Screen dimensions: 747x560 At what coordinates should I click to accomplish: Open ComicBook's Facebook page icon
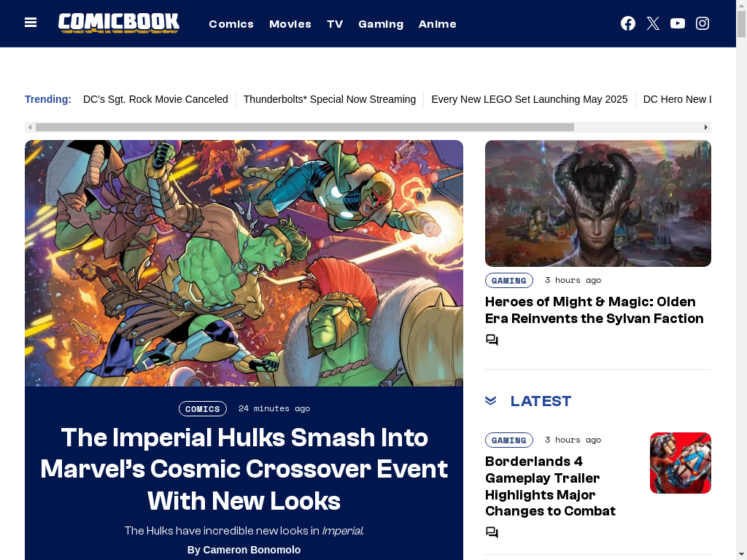tap(628, 23)
